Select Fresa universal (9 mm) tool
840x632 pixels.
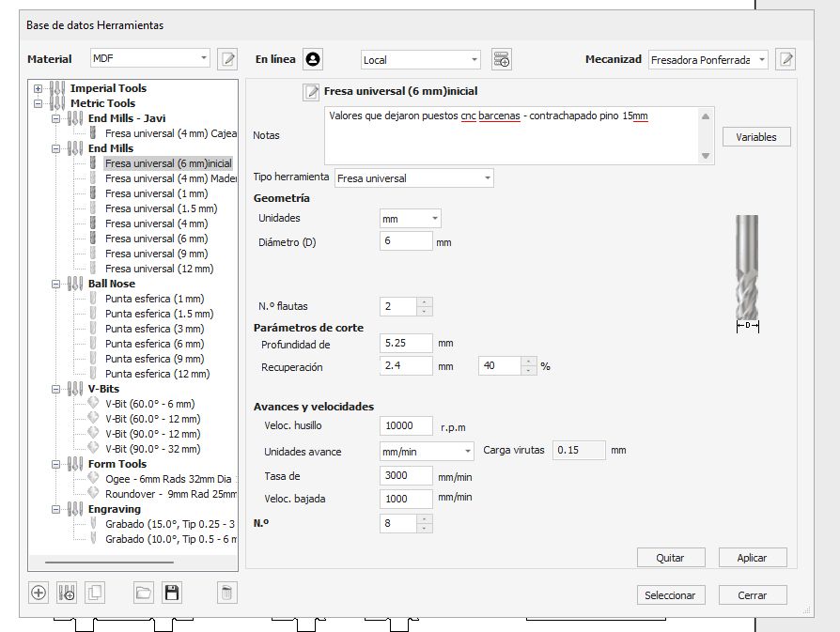156,254
